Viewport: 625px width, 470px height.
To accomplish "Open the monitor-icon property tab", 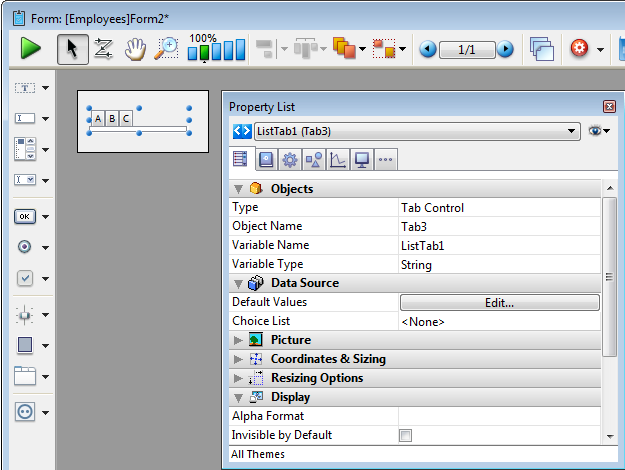I will pos(361,159).
